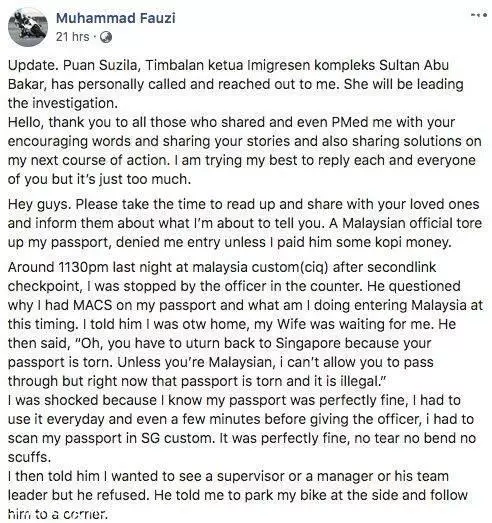Screen dimensions: 492x523
Task: Open Muhammad Fauzi's profile picture
Action: (x=28, y=27)
